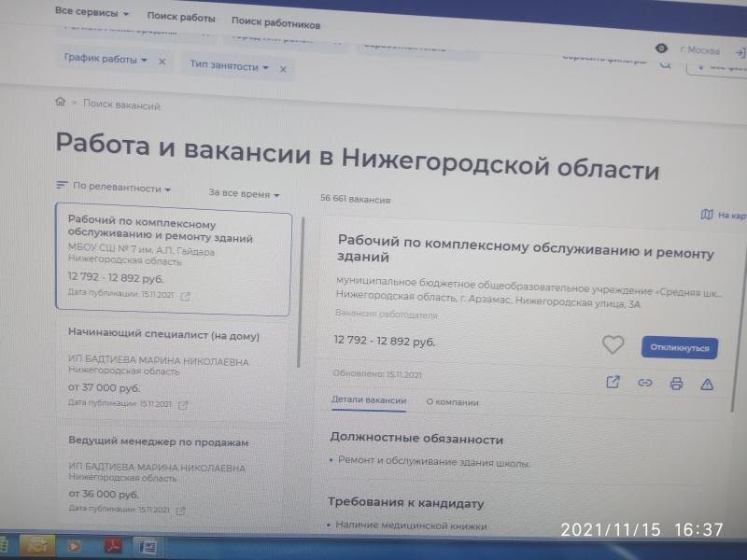Open the По релевантности sort dropdown
Screen dimensions: 747x560
pyautogui.click(x=122, y=188)
